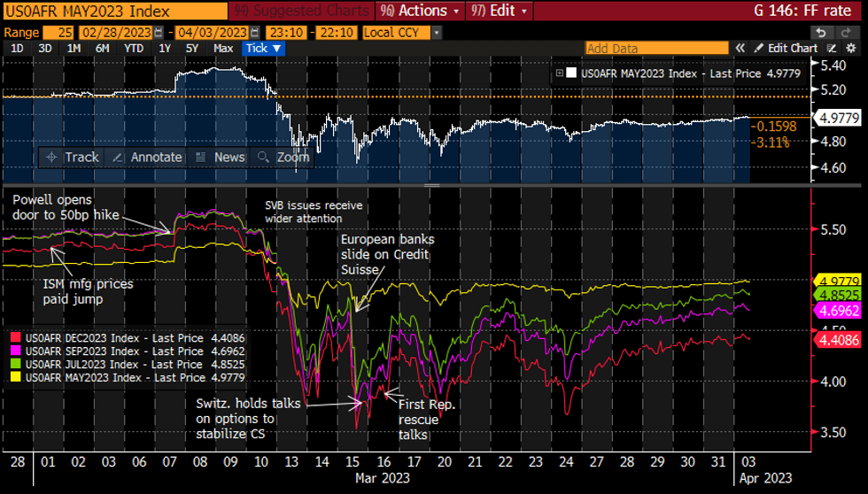Open the start date calendar picker
The image size is (868, 494).
point(157,32)
